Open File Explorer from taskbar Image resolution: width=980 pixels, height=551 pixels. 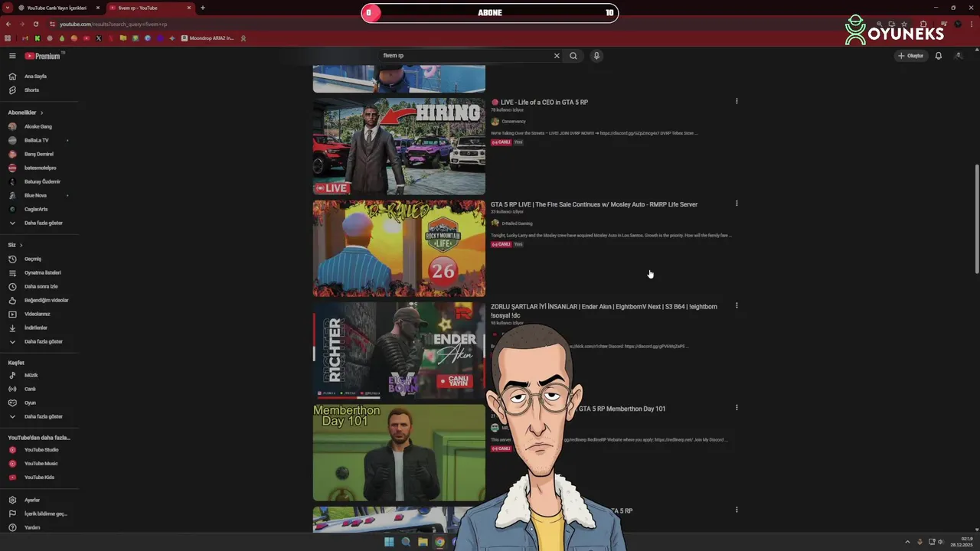pyautogui.click(x=423, y=542)
